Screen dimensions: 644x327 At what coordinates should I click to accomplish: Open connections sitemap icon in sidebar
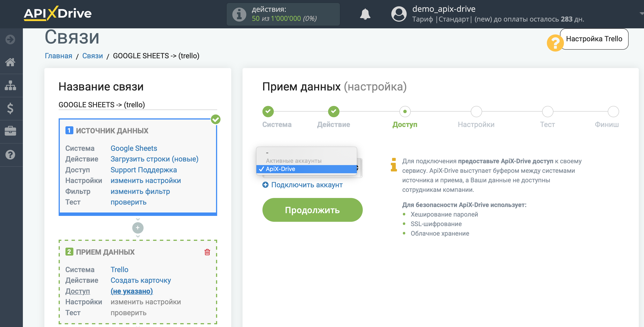tap(10, 85)
